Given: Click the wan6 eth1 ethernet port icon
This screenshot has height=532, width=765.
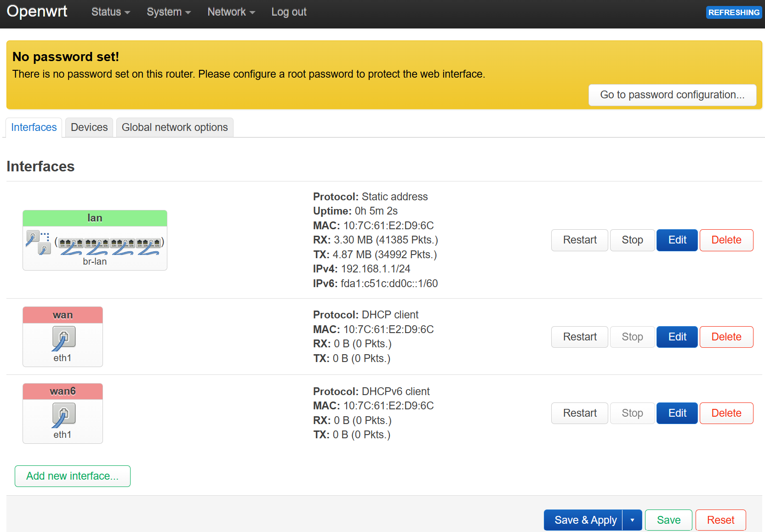Looking at the screenshot, I should coord(63,415).
